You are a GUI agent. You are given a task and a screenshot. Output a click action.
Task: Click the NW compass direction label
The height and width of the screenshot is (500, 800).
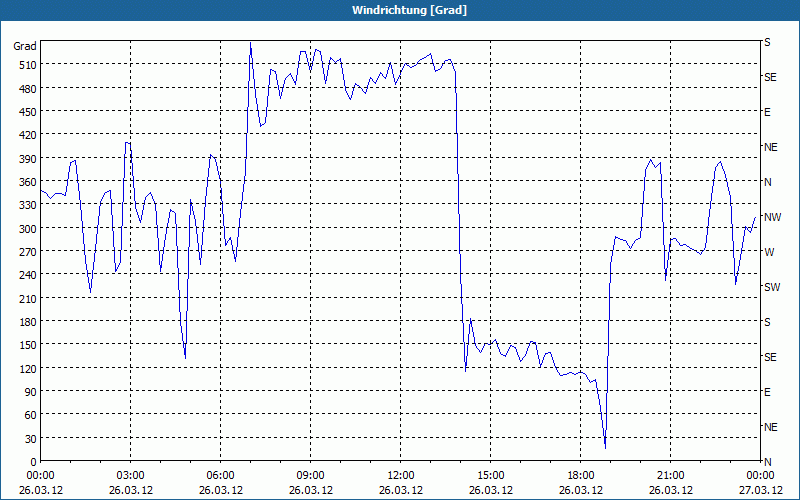(772, 217)
